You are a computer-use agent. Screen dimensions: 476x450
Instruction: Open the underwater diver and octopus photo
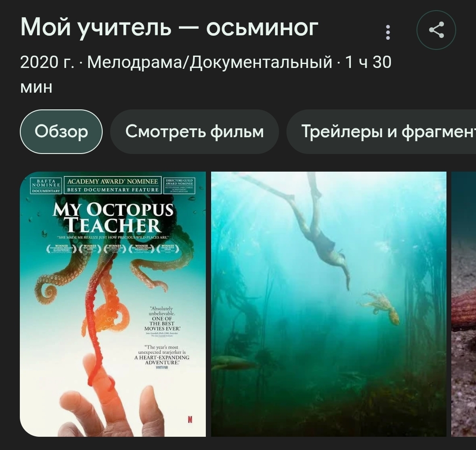coord(328,304)
